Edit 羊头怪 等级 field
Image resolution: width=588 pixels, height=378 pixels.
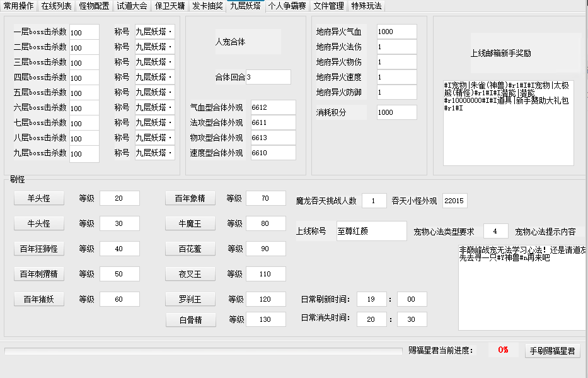[120, 198]
